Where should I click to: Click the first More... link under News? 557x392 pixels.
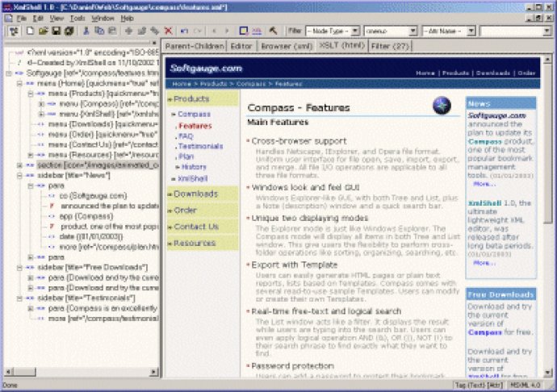point(484,184)
